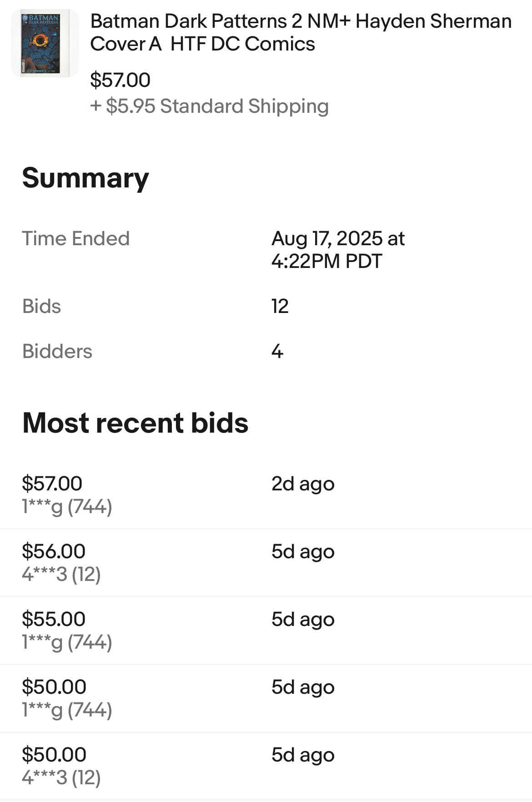View bidder 4***3 (12) on $56.00 bid
This screenshot has width=532, height=802.
(x=61, y=574)
